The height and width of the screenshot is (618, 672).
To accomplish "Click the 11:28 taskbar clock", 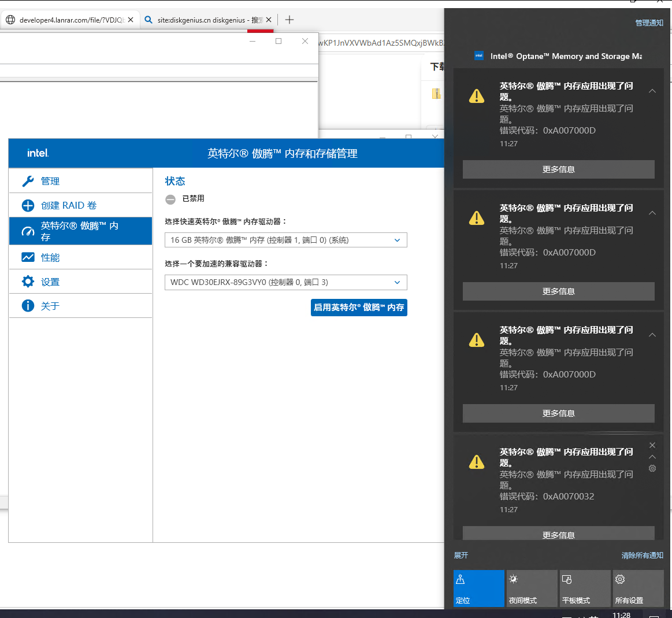I will 621,615.
